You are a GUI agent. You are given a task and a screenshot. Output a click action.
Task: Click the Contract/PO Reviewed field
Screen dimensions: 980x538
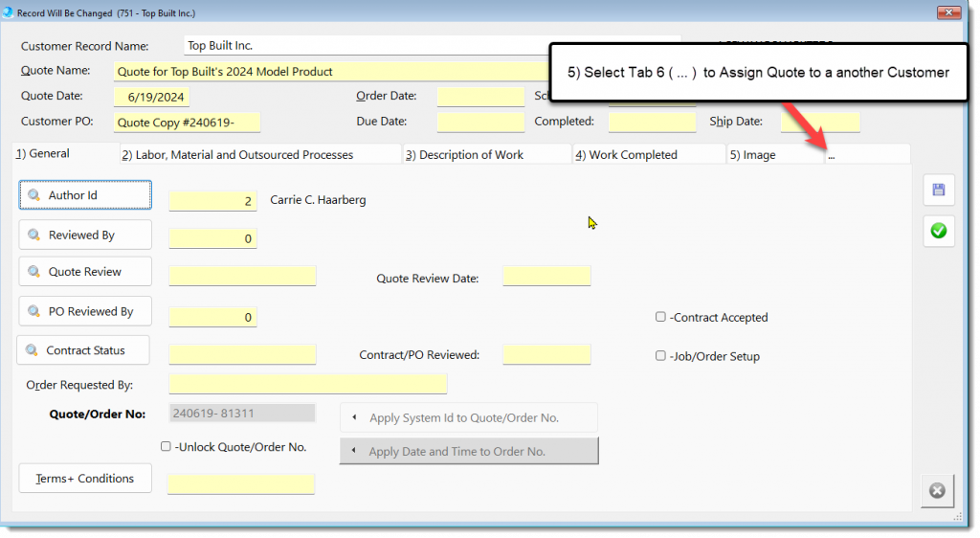546,354
